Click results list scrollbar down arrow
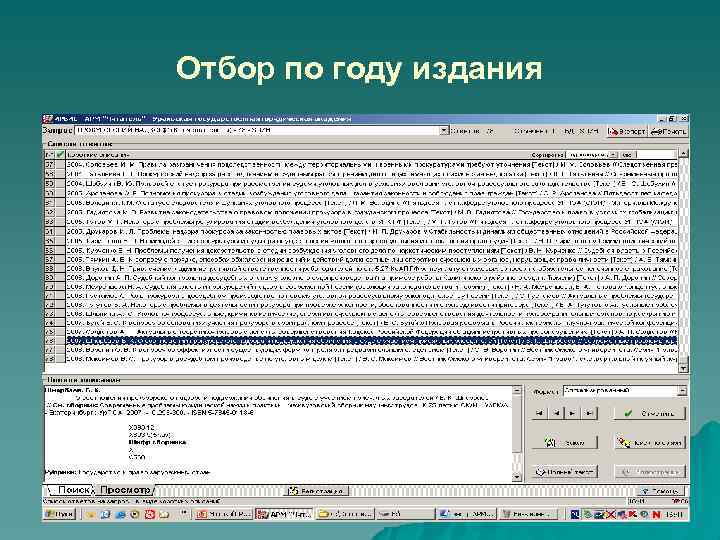 [683, 368]
